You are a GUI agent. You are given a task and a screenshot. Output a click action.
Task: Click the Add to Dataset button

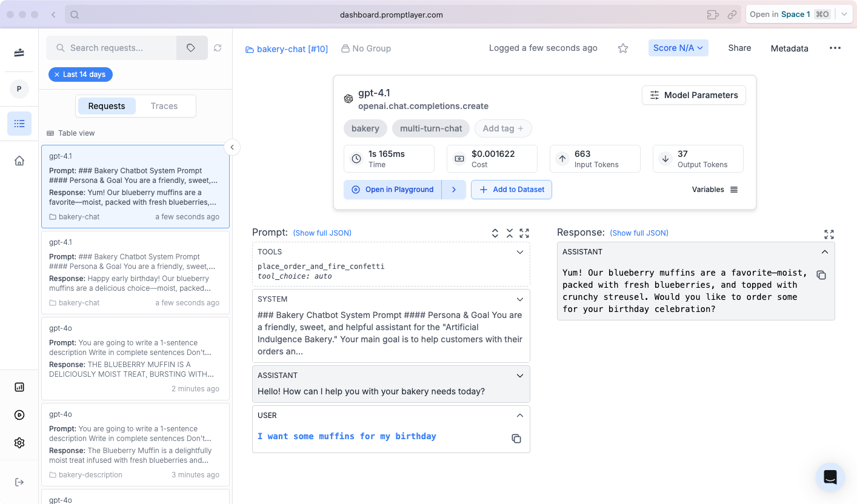(512, 190)
